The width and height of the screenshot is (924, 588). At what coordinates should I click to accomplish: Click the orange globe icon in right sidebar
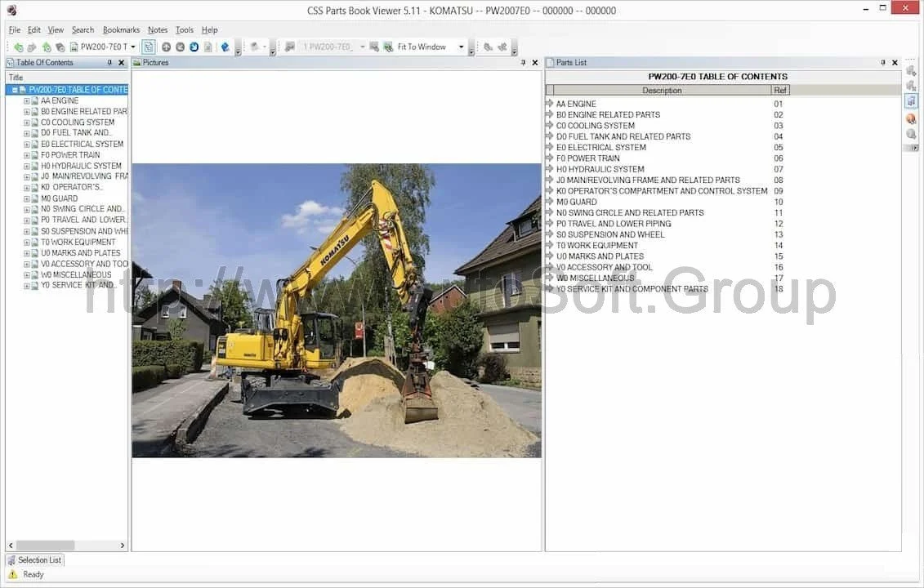tap(911, 118)
